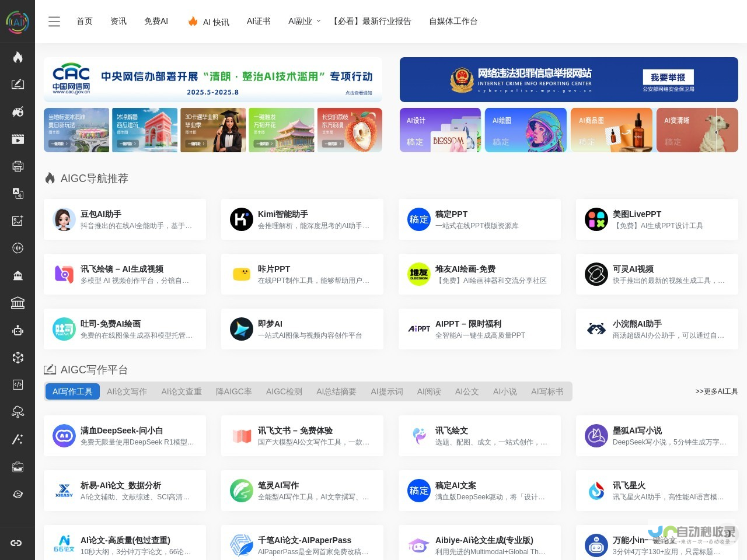Open 【必看】最新行业报告 menu item

pos(370,21)
